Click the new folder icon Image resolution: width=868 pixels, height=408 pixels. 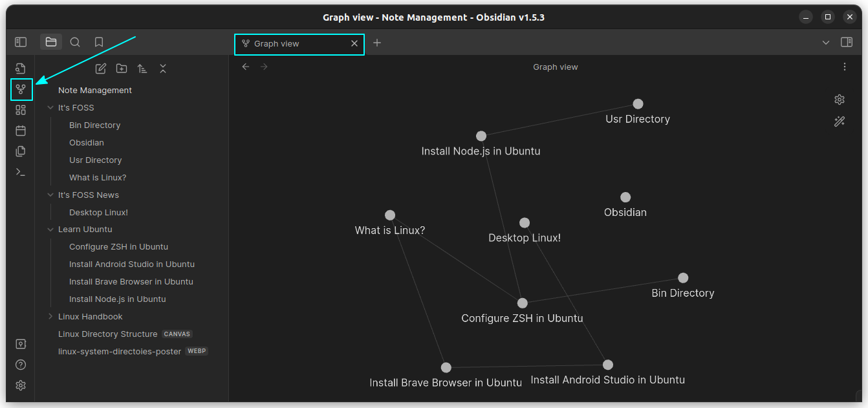pos(122,69)
